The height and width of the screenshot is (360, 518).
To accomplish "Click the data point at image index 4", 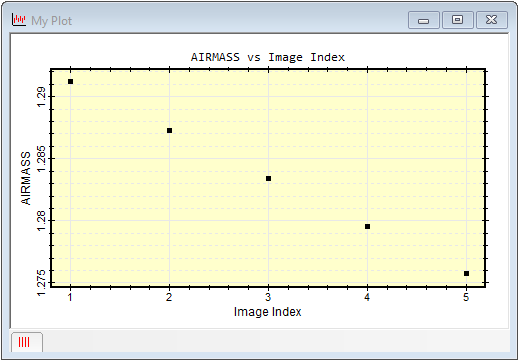I will [x=367, y=227].
